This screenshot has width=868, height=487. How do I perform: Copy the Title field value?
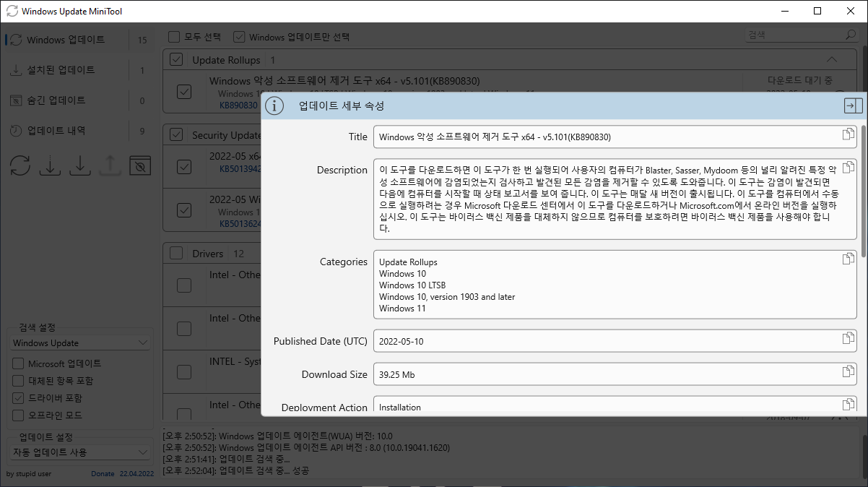(848, 135)
